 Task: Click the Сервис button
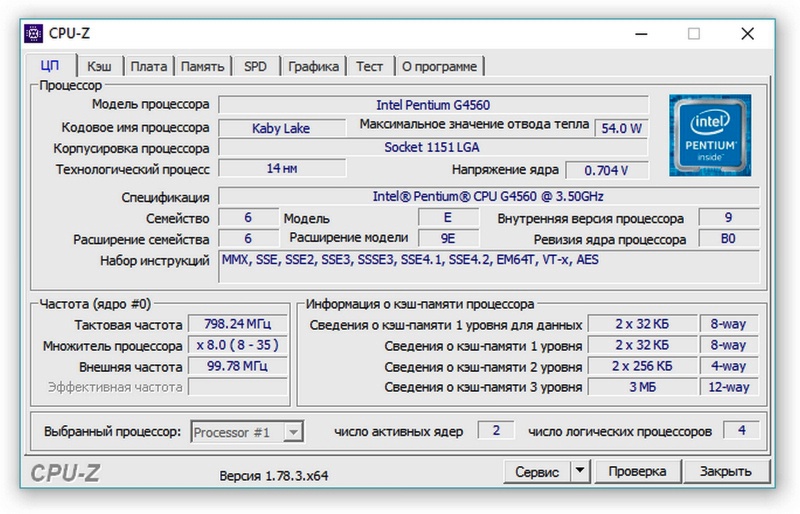pyautogui.click(x=537, y=471)
